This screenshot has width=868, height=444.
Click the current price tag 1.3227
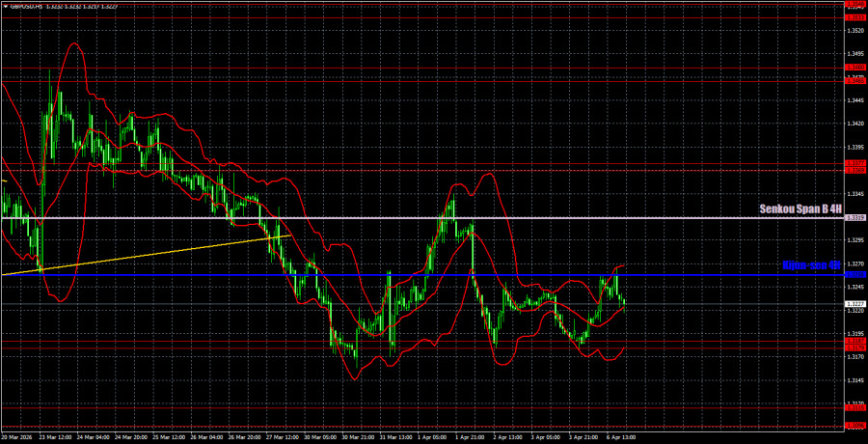click(x=855, y=304)
